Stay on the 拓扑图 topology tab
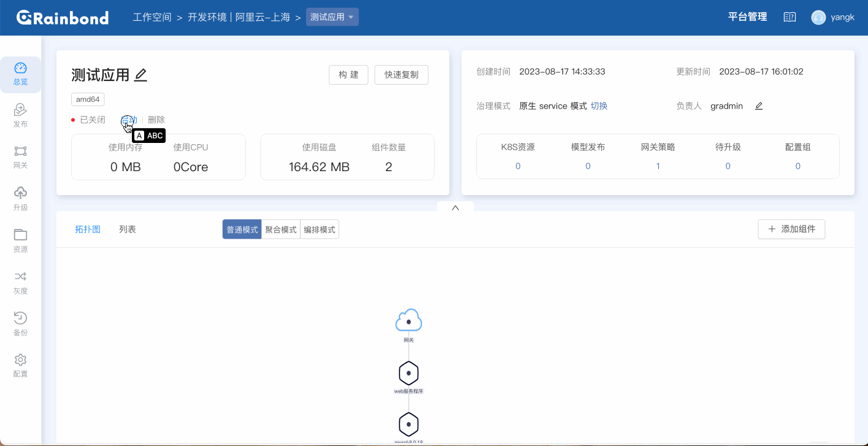Screen dimensions: 868x446 pyautogui.click(x=87, y=229)
